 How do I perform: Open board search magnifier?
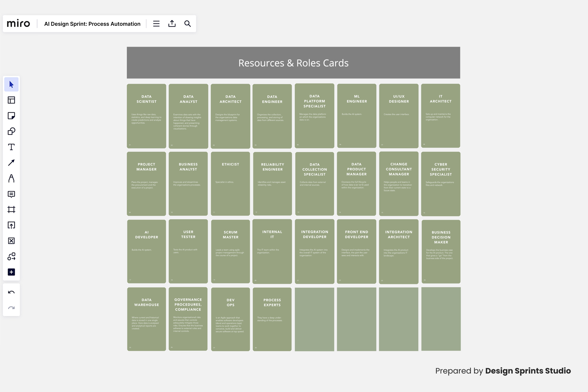[x=188, y=24]
